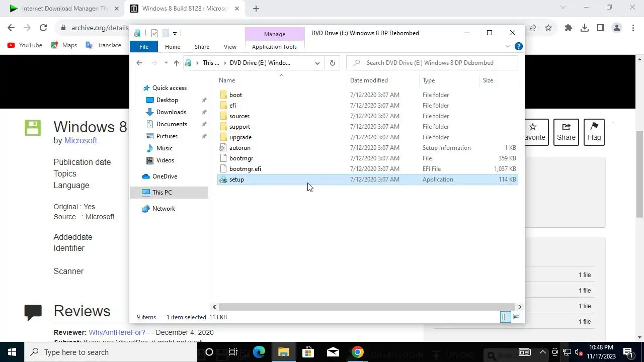Show hidden system tray icons

542,352
